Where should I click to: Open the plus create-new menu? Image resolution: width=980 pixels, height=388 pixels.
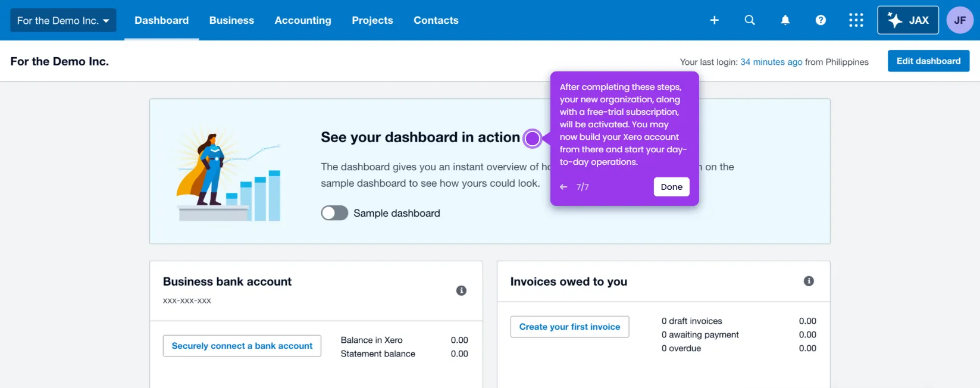pos(714,20)
